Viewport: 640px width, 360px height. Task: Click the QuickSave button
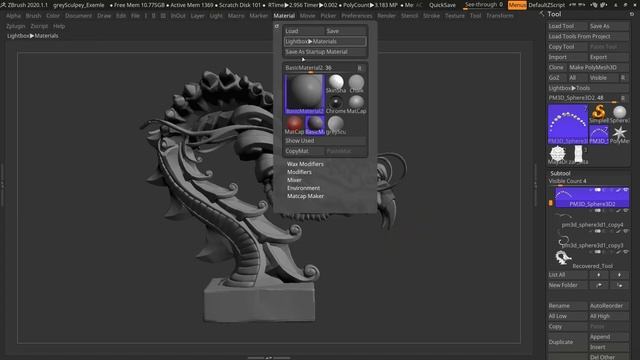tap(442, 5)
